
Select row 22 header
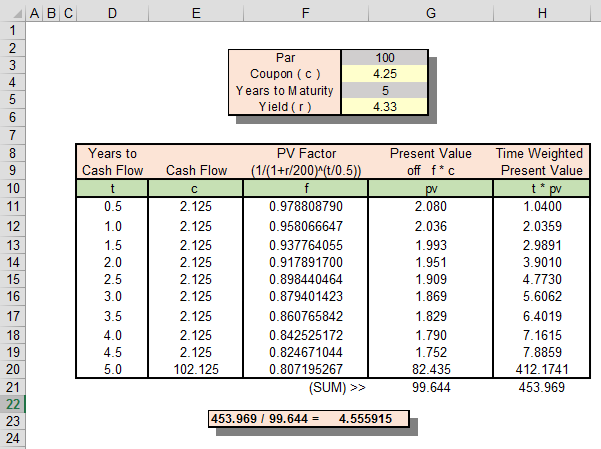pos(13,404)
